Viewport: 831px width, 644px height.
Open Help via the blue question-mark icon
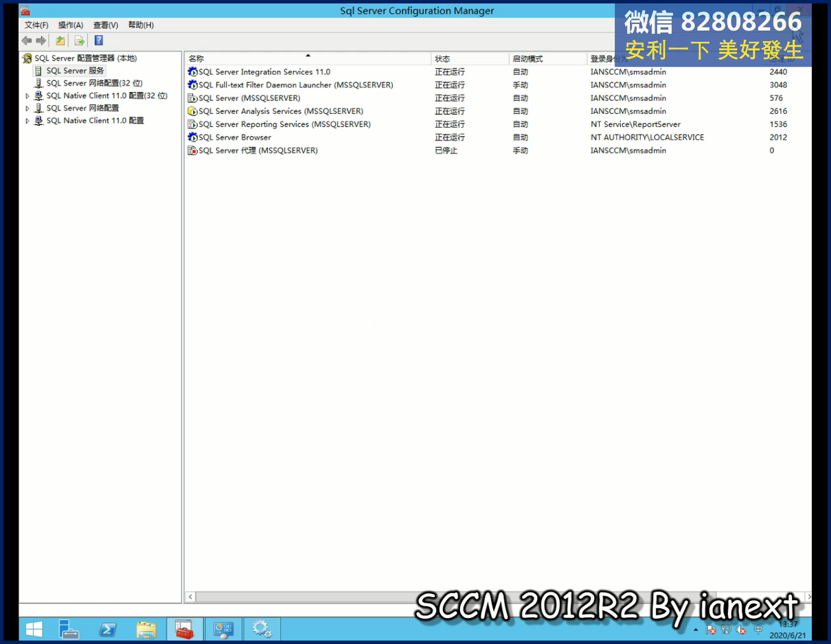(99, 41)
